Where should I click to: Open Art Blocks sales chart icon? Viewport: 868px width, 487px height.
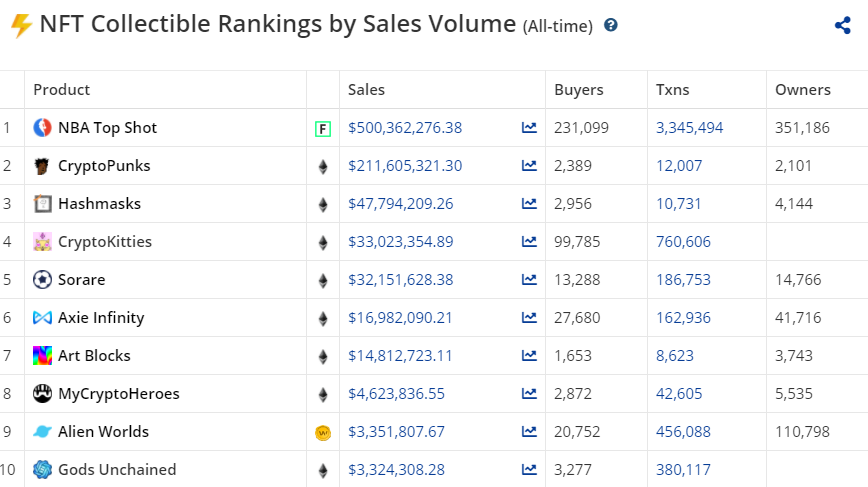(529, 356)
